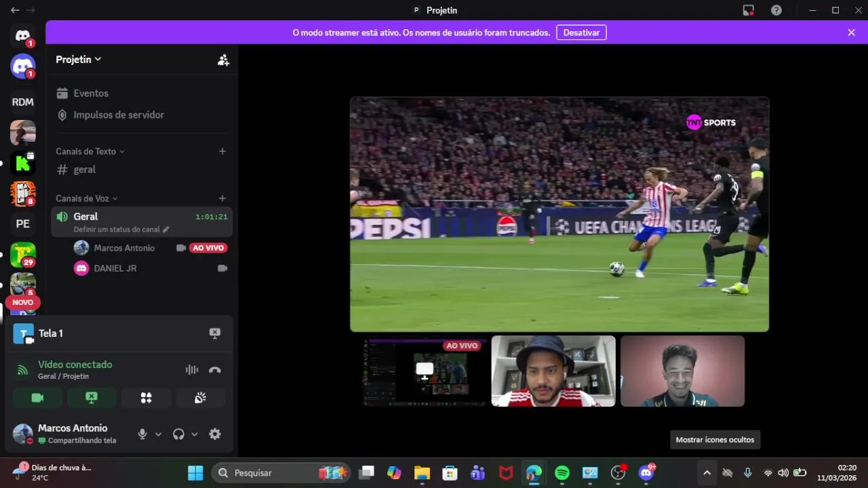
Task: Open Copilot from the taskbar
Action: pyautogui.click(x=394, y=473)
